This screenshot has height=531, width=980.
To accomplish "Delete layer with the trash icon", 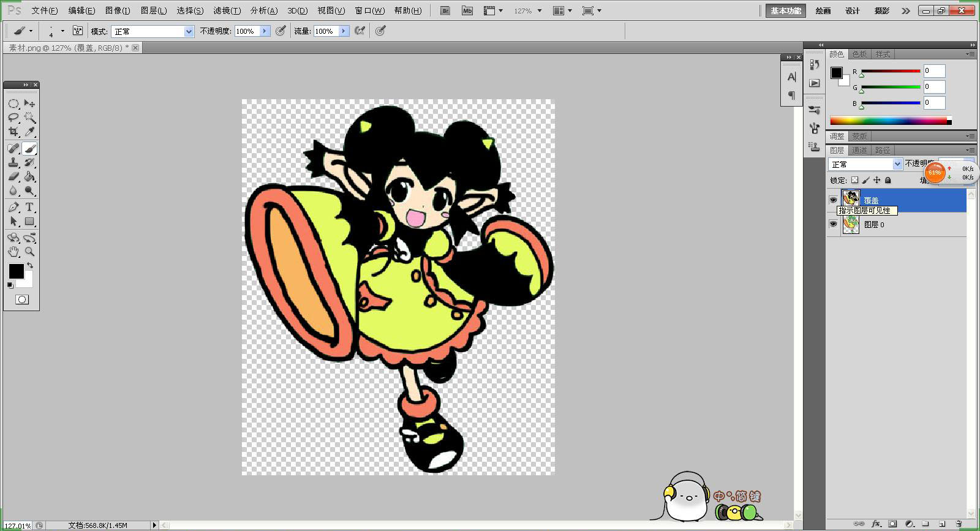I will tap(959, 524).
